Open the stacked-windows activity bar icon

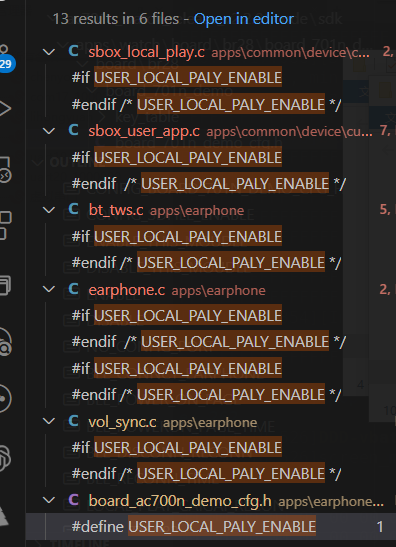[5, 285]
